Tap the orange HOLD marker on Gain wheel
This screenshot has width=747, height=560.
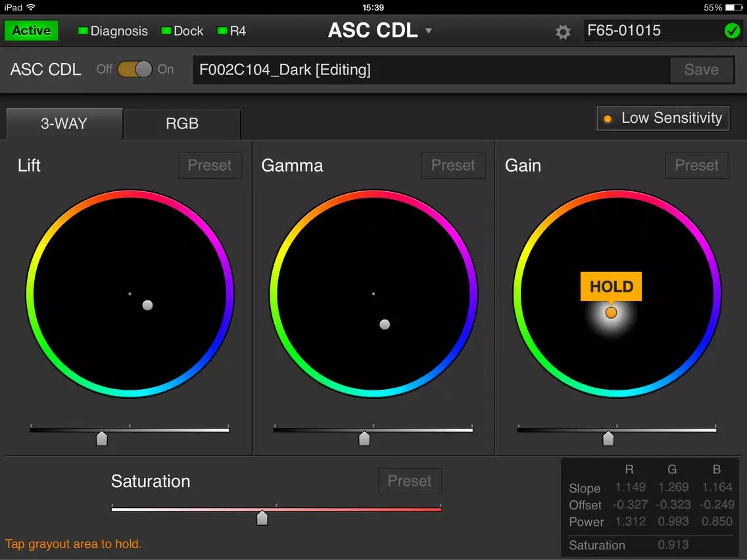tap(611, 312)
